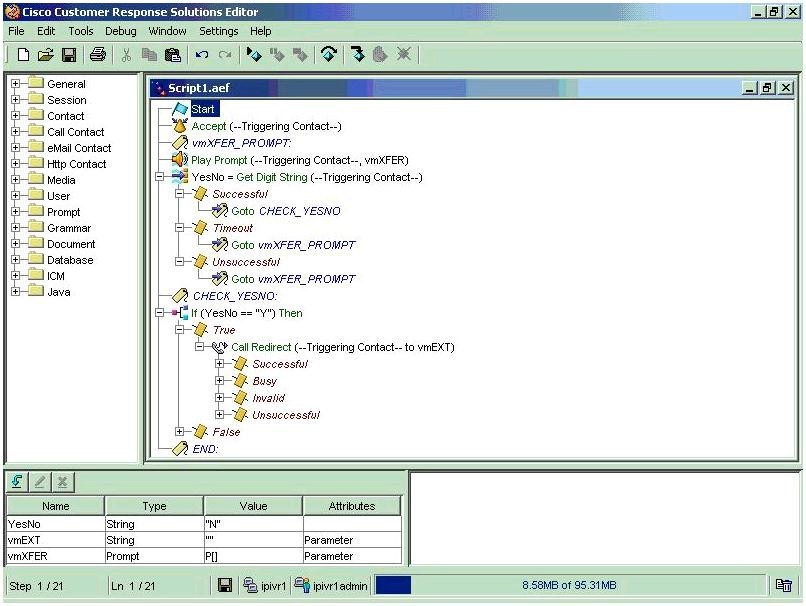
Task: Open the Settings menu
Action: 218,31
